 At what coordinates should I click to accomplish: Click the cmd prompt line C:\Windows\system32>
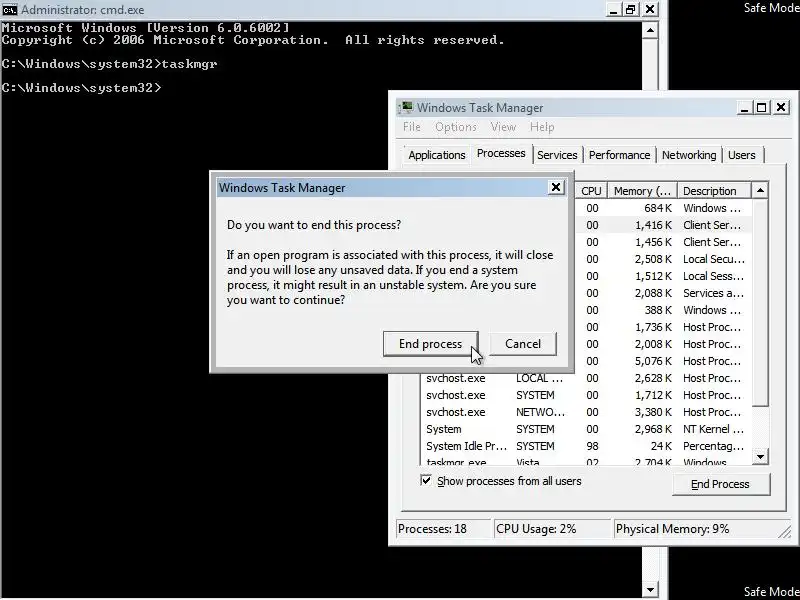click(82, 88)
